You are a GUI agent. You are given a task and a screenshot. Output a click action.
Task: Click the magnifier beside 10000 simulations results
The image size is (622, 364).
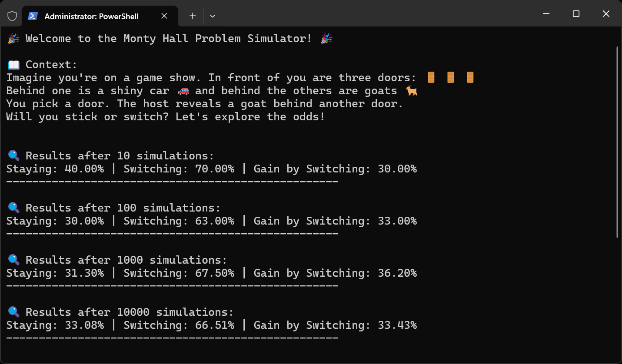point(13,312)
